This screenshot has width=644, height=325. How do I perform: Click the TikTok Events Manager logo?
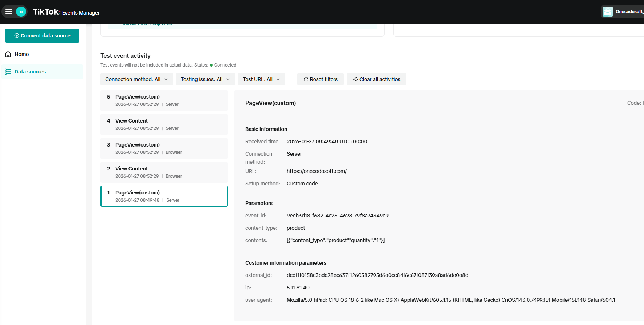67,12
